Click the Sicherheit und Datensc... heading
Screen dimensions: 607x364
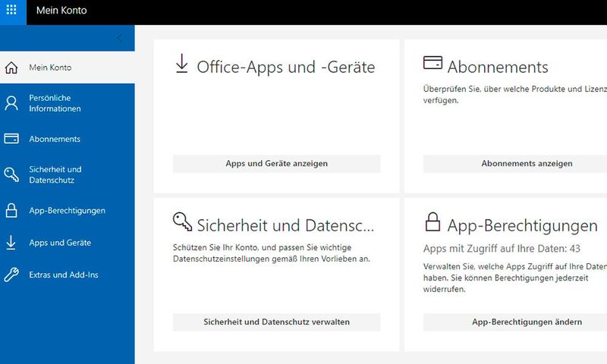(x=285, y=225)
